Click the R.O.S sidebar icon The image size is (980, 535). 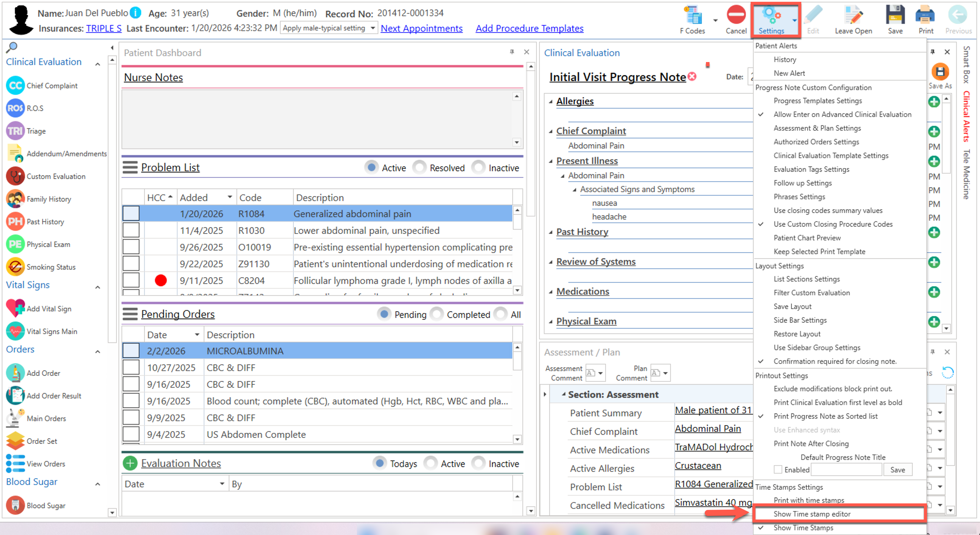15,108
